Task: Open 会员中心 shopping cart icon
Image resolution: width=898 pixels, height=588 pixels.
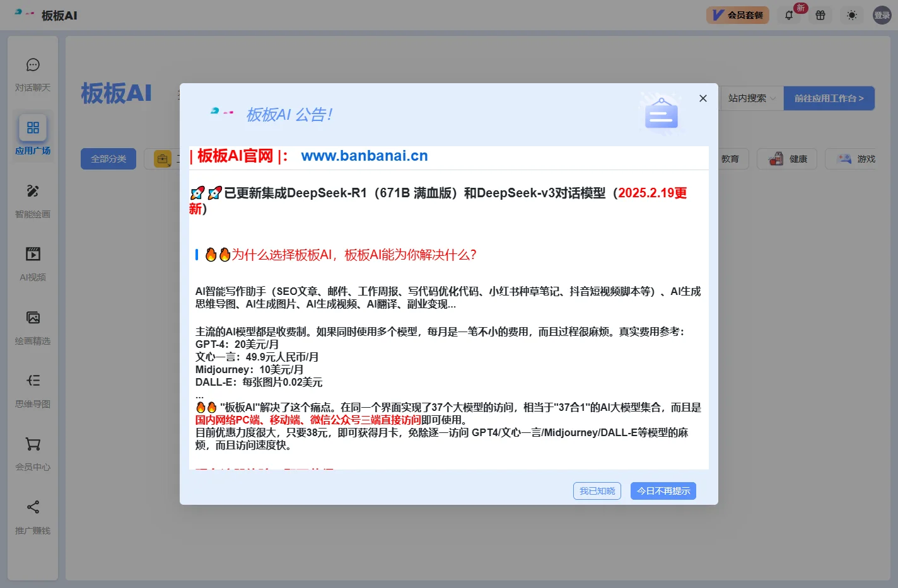Action: coord(33,444)
